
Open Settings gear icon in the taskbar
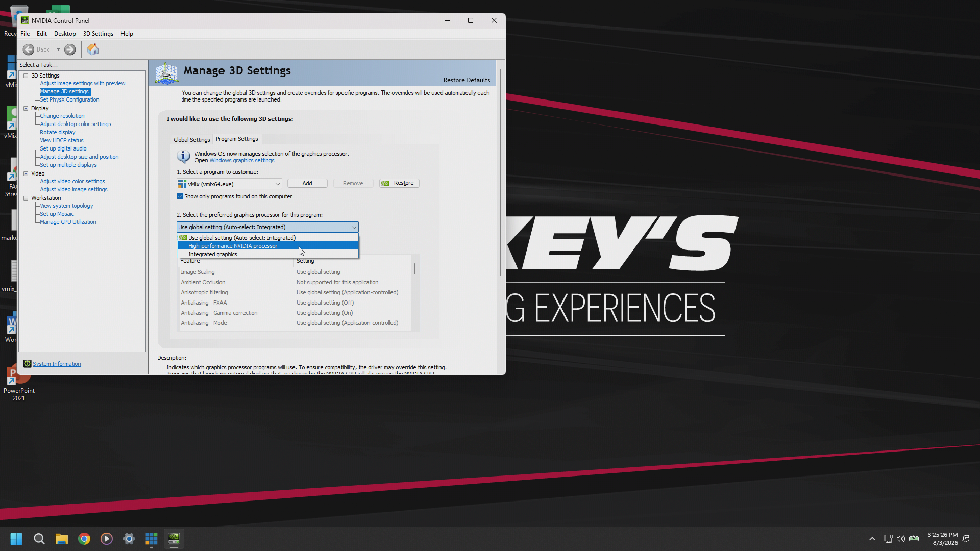[x=129, y=539]
